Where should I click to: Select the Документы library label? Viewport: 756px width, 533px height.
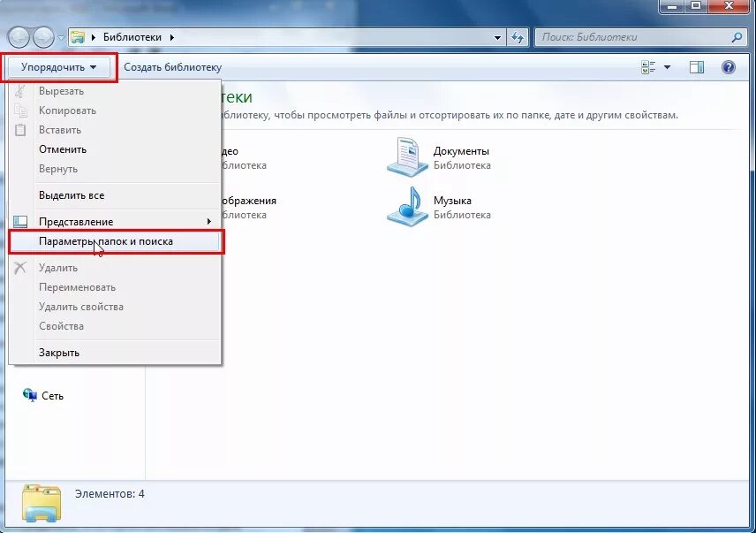pos(461,151)
